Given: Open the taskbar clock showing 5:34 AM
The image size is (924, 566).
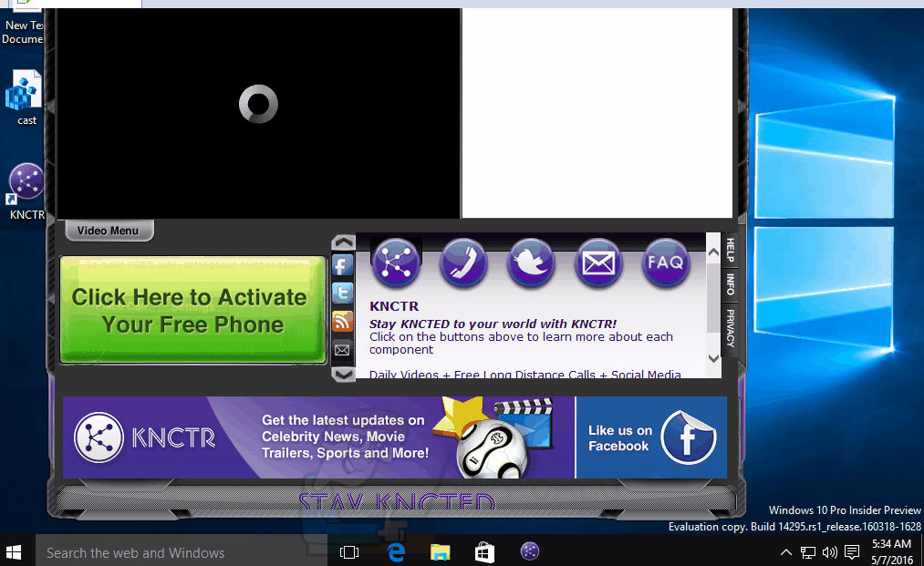Looking at the screenshot, I should 891,551.
